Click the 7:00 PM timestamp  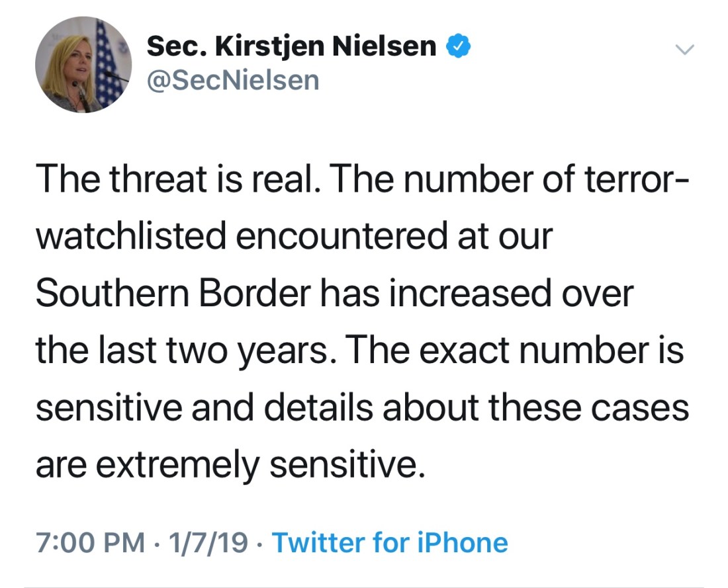click(x=90, y=543)
